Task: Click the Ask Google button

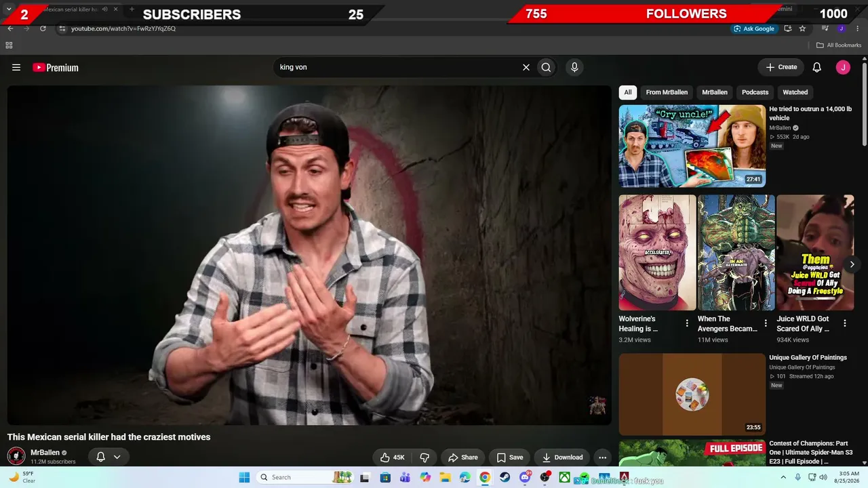Action: click(x=753, y=28)
